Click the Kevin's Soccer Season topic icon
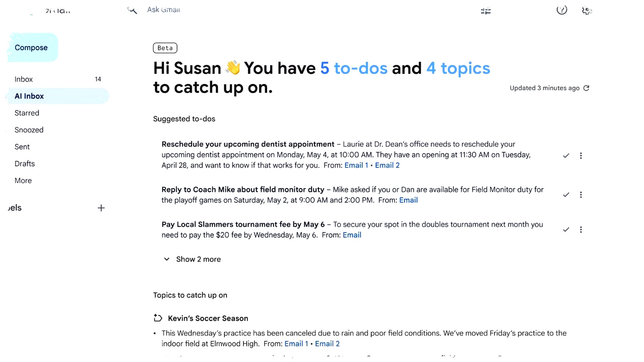The image size is (644, 362). [x=158, y=318]
